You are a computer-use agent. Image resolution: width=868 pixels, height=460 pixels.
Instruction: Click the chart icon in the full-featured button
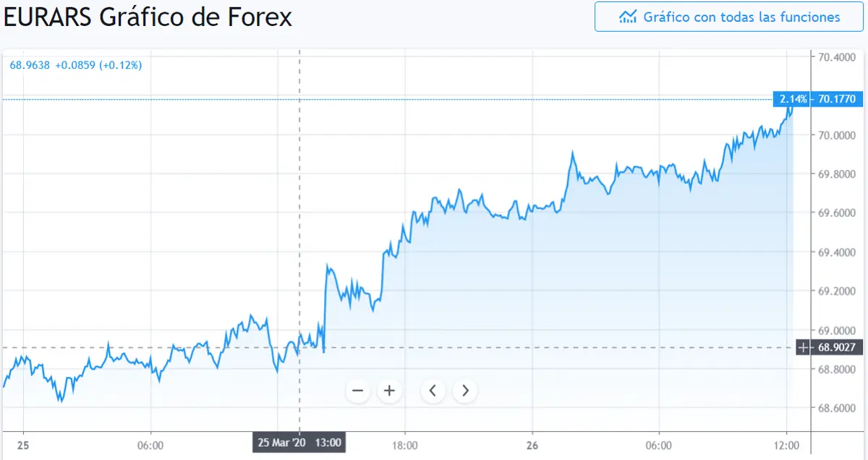(628, 17)
